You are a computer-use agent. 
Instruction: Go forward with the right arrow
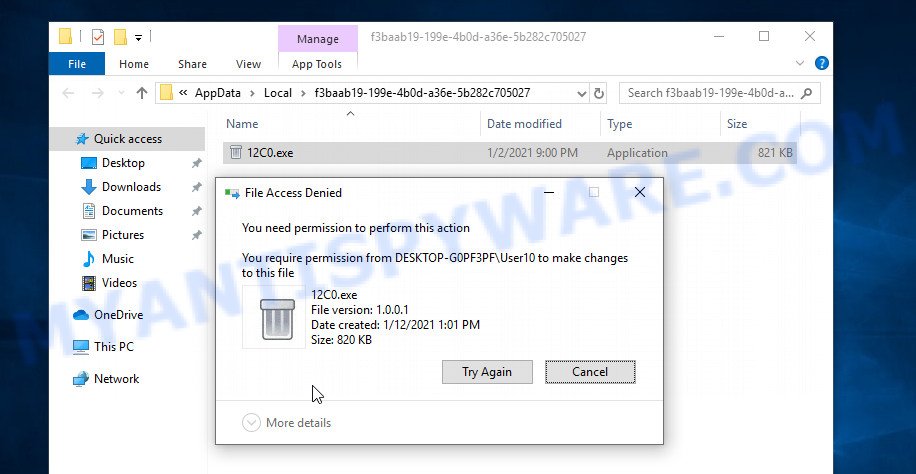(98, 93)
